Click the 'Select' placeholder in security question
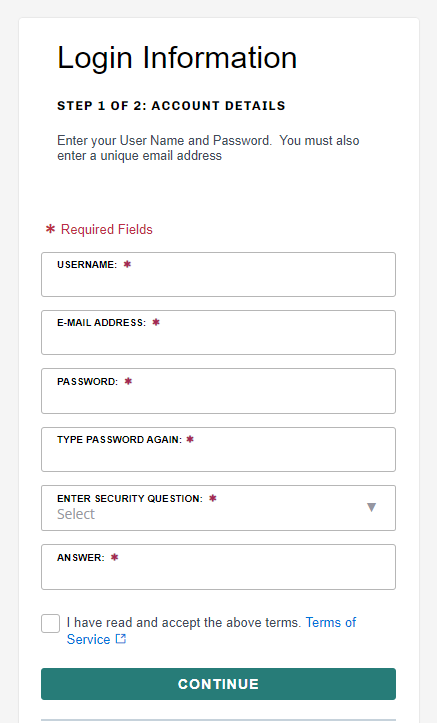 [76, 514]
